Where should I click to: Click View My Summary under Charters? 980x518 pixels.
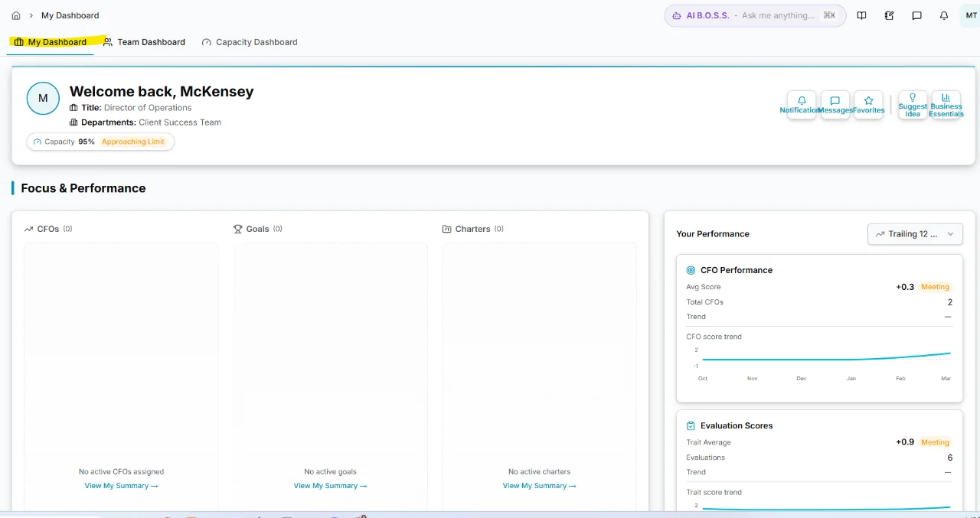[539, 486]
